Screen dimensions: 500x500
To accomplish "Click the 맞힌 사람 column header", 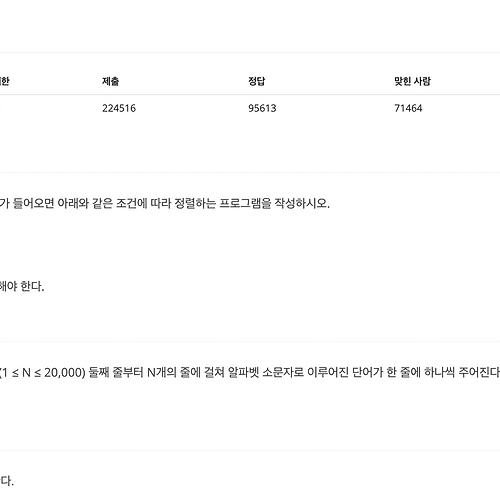I will coord(412,81).
